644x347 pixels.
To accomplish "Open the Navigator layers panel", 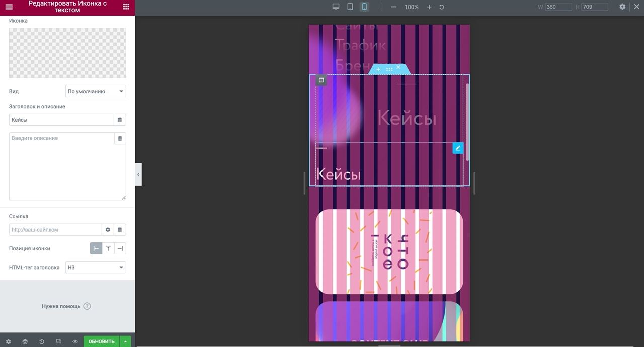I will (25, 341).
